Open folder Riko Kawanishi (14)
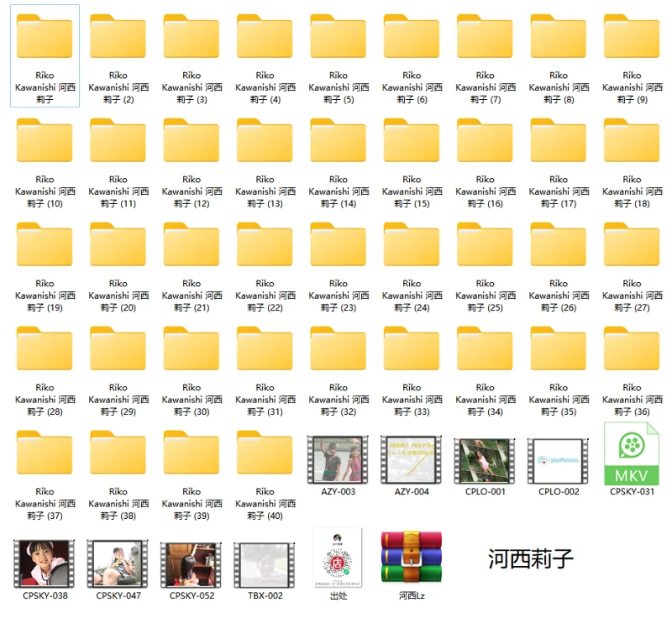672x618 pixels. (x=338, y=141)
